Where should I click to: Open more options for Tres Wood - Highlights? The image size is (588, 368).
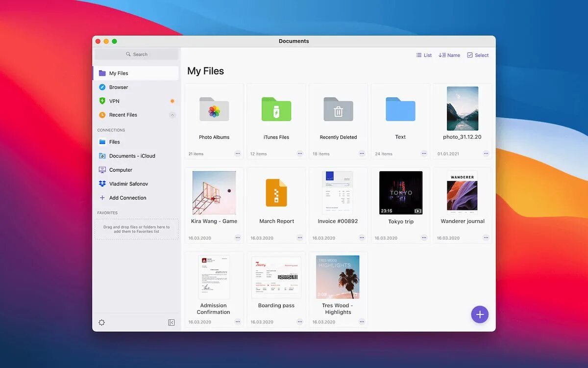[x=362, y=322]
